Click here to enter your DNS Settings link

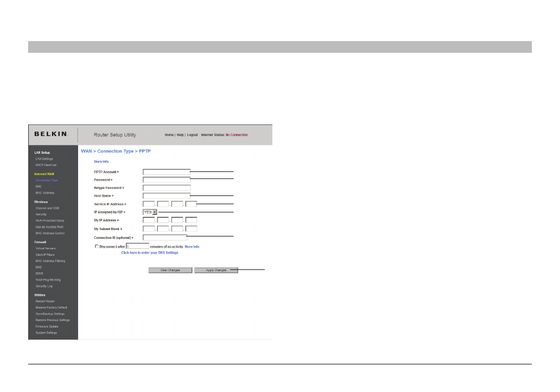pos(150,253)
